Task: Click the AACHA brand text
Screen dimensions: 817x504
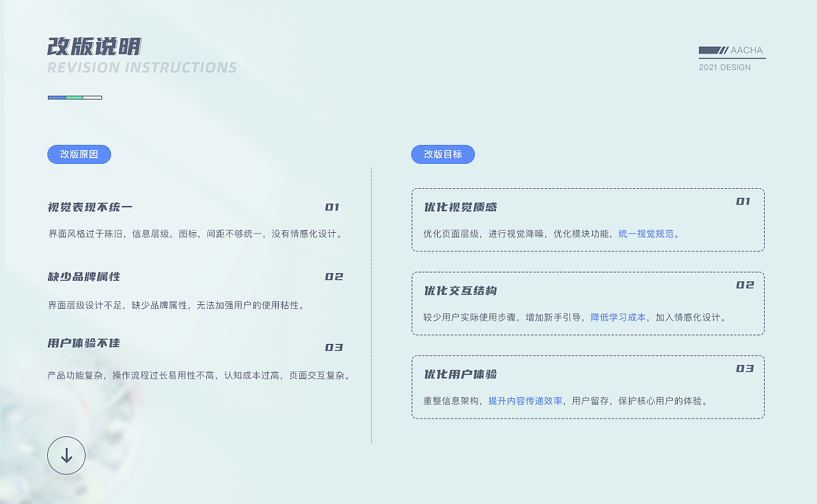Action: [747, 50]
